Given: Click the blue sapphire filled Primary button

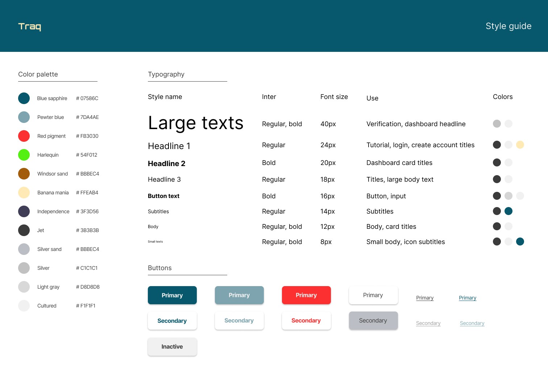Looking at the screenshot, I should click(172, 295).
